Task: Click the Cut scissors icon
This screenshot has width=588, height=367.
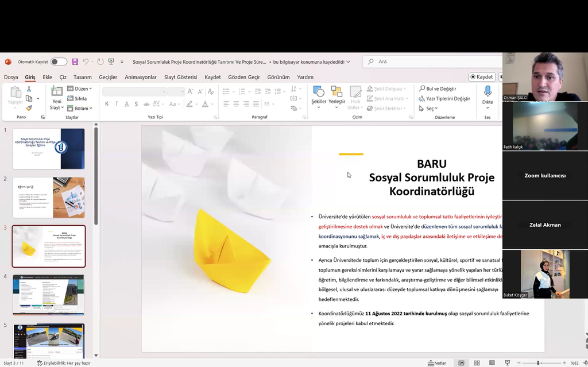Action: click(29, 89)
